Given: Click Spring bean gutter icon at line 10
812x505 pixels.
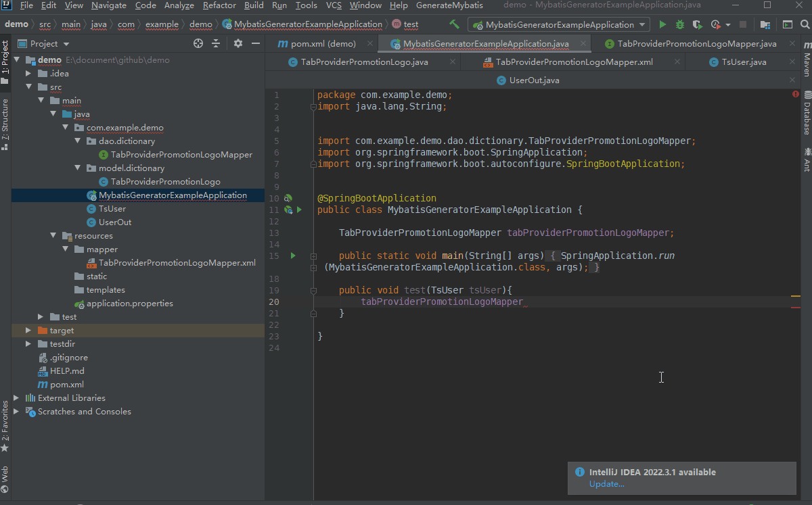Looking at the screenshot, I should pos(288,198).
